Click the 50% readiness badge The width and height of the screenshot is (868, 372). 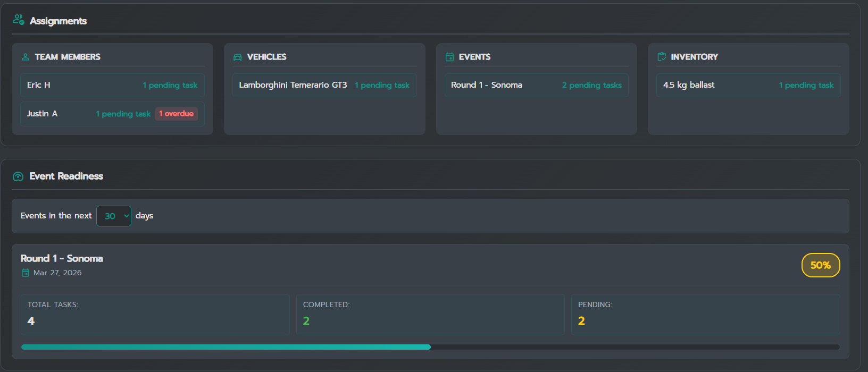click(x=820, y=265)
